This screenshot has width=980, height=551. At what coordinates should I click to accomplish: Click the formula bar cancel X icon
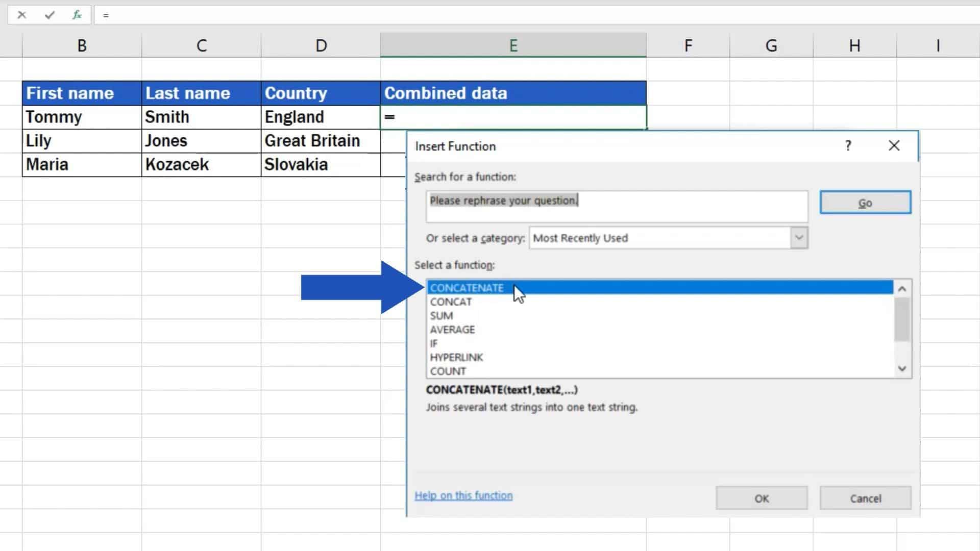[21, 15]
